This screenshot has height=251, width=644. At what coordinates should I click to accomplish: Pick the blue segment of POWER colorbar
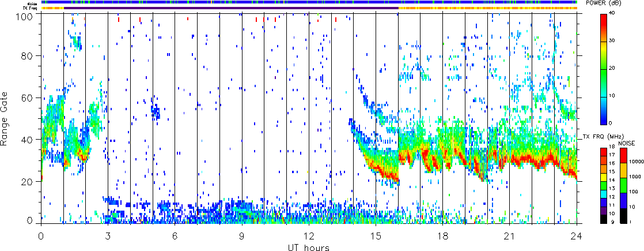pos(604,118)
